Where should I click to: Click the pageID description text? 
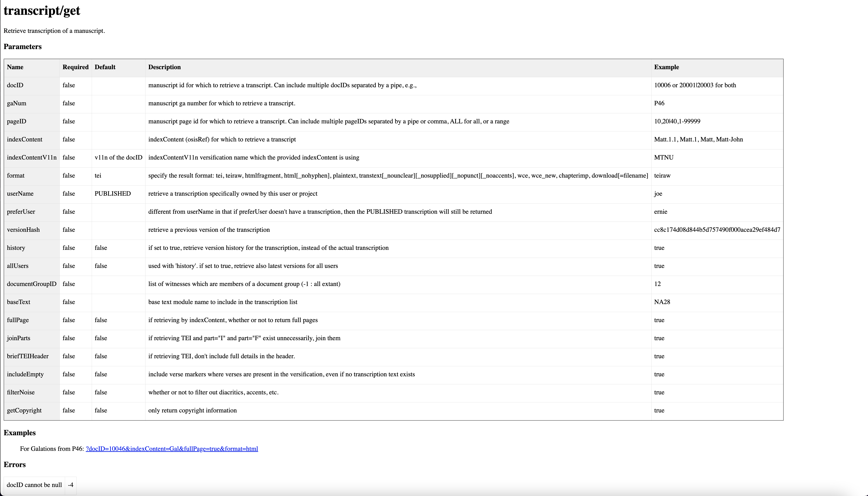[329, 121]
